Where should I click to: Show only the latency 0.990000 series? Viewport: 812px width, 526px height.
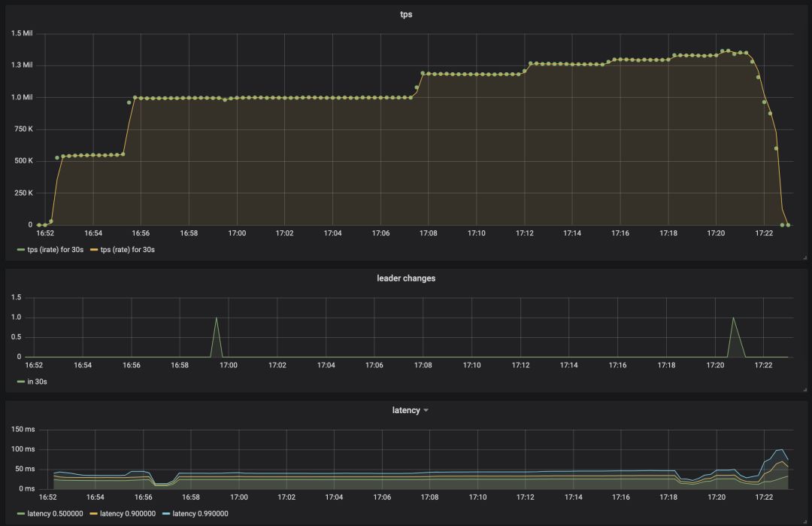coord(200,513)
